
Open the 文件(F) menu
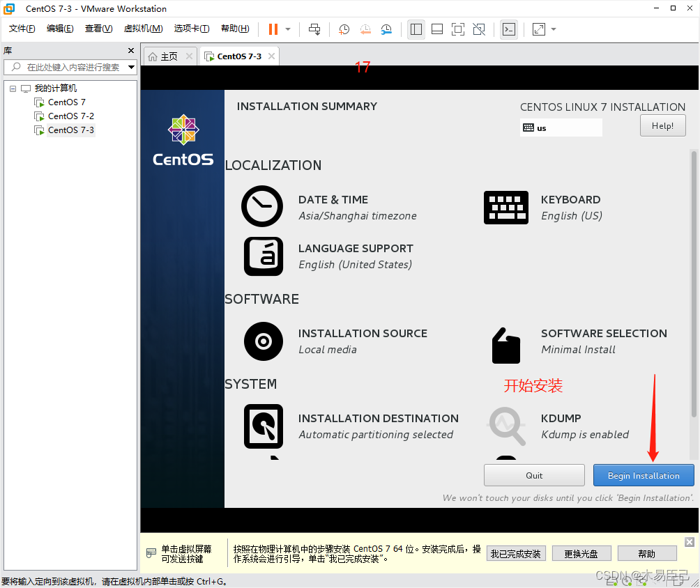[x=22, y=29]
